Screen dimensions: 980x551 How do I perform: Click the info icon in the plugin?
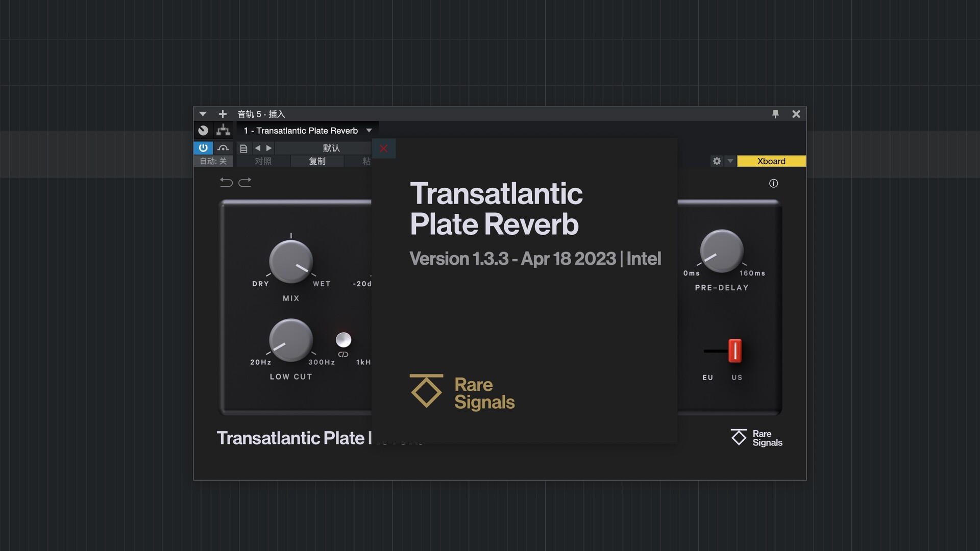pos(773,183)
